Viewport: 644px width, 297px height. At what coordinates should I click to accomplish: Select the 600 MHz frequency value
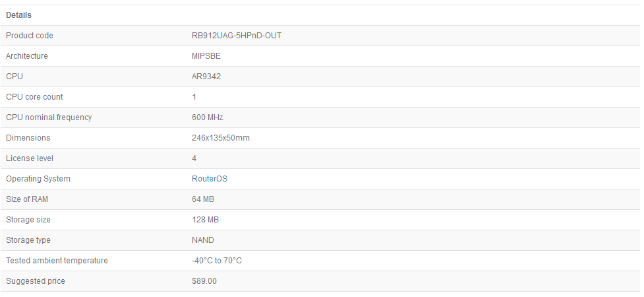click(x=207, y=117)
